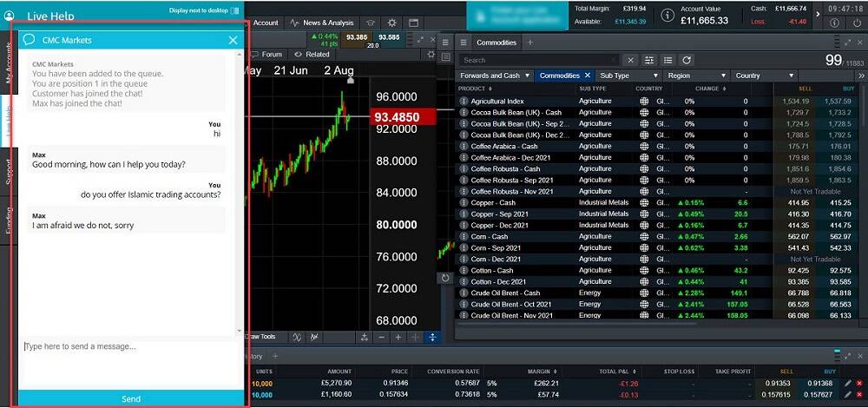Open platform settings gear icon
The height and width of the screenshot is (408, 868).
pos(391,23)
